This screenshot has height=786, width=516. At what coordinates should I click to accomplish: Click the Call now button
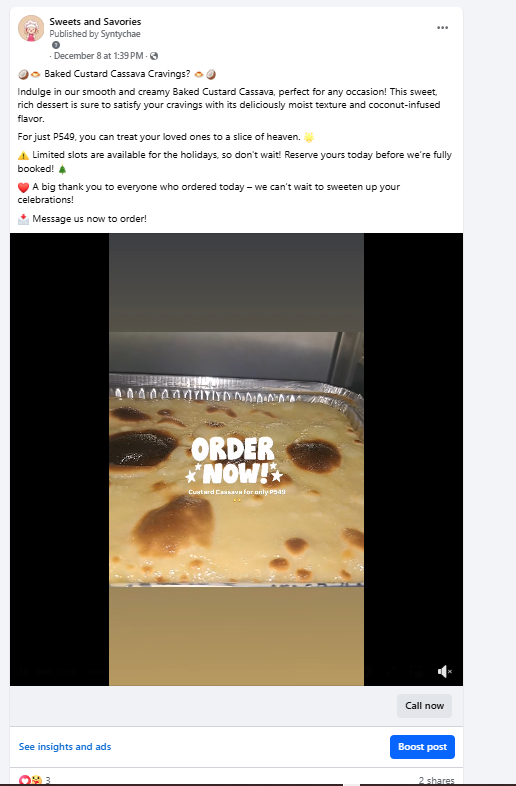(424, 706)
